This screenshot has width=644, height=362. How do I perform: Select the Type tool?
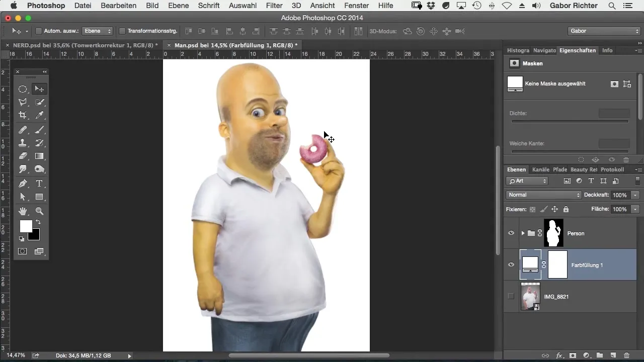point(39,184)
